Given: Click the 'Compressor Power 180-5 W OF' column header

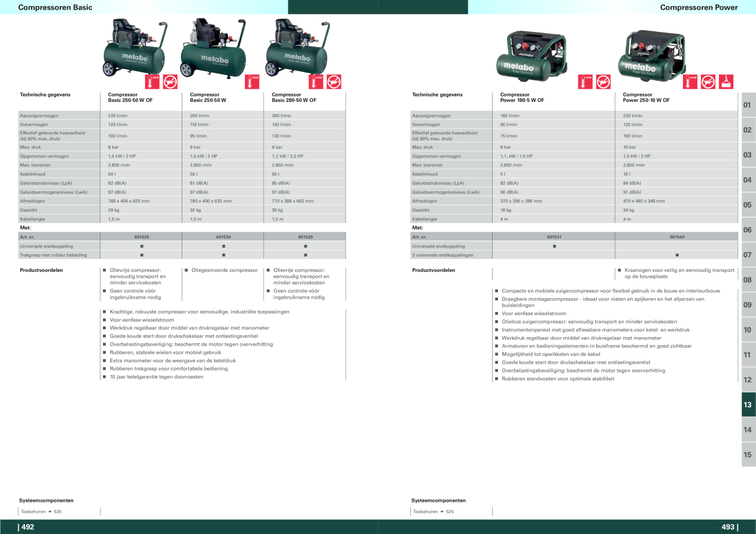Looking at the screenshot, I should (x=522, y=98).
